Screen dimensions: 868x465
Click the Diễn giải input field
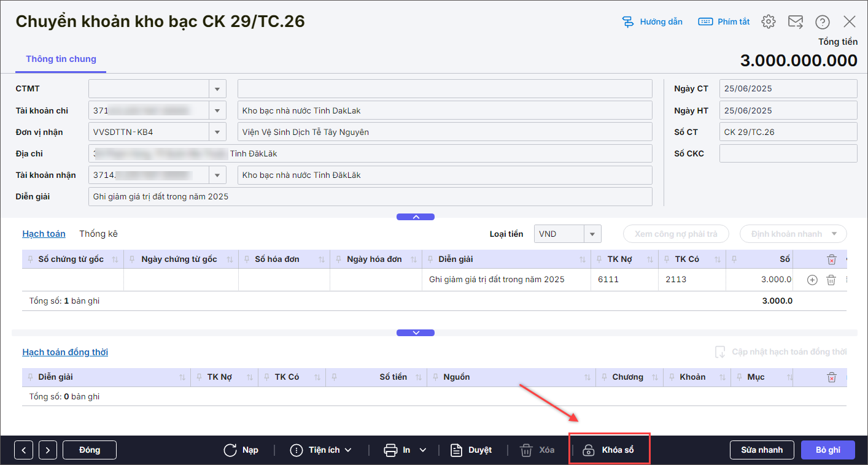[x=370, y=197]
